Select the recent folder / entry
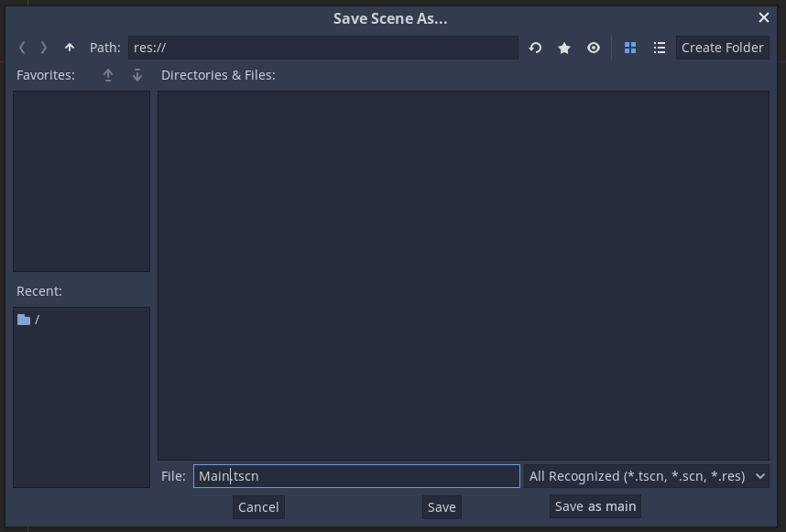 coord(82,320)
